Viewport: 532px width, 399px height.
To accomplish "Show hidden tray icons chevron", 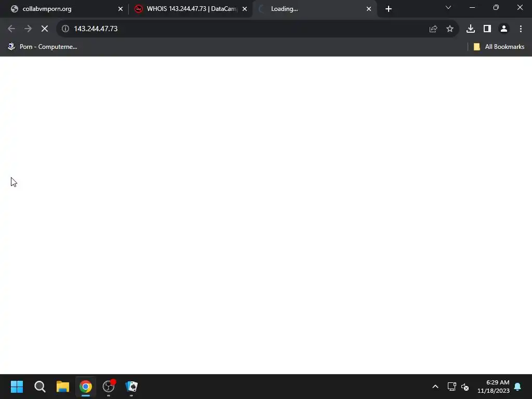I will (435, 387).
